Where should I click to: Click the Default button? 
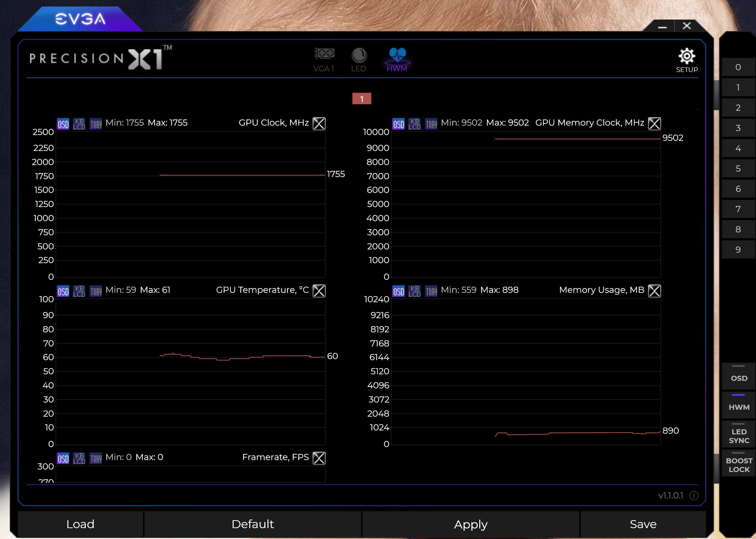pos(253,524)
